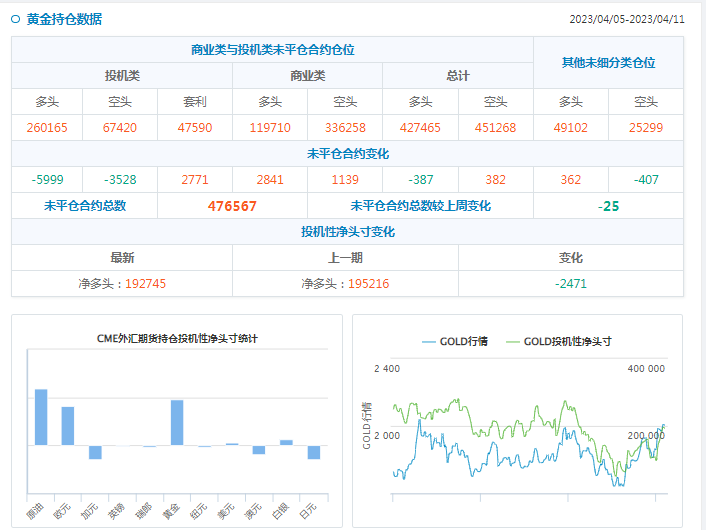Click the 其他未细分类仓位 header
Image resolution: width=706 pixels, height=530 pixels.
608,63
